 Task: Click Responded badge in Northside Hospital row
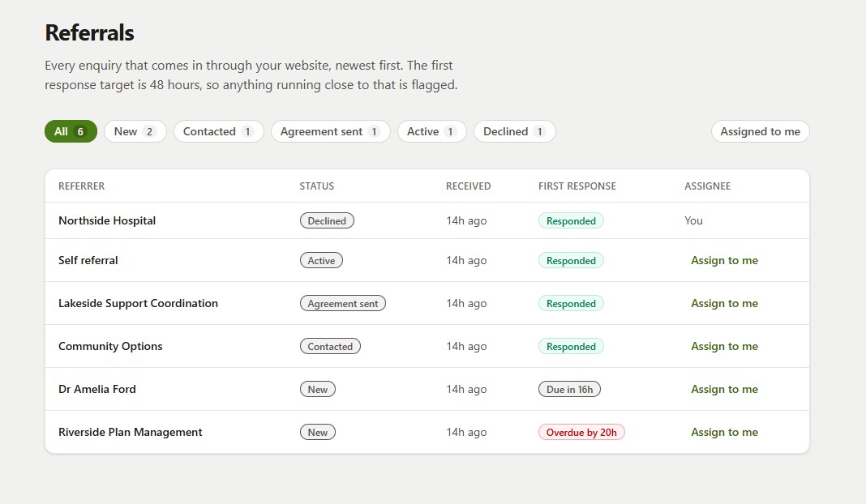pos(571,221)
